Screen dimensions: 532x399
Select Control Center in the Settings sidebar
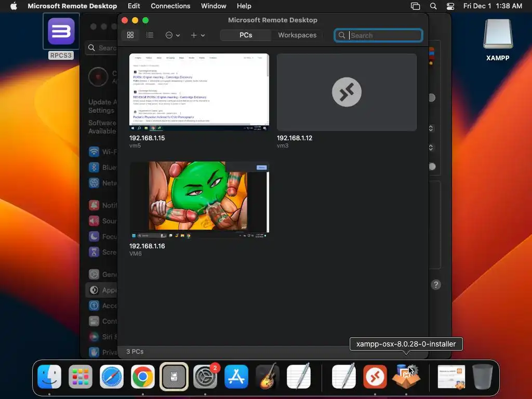pos(102,321)
